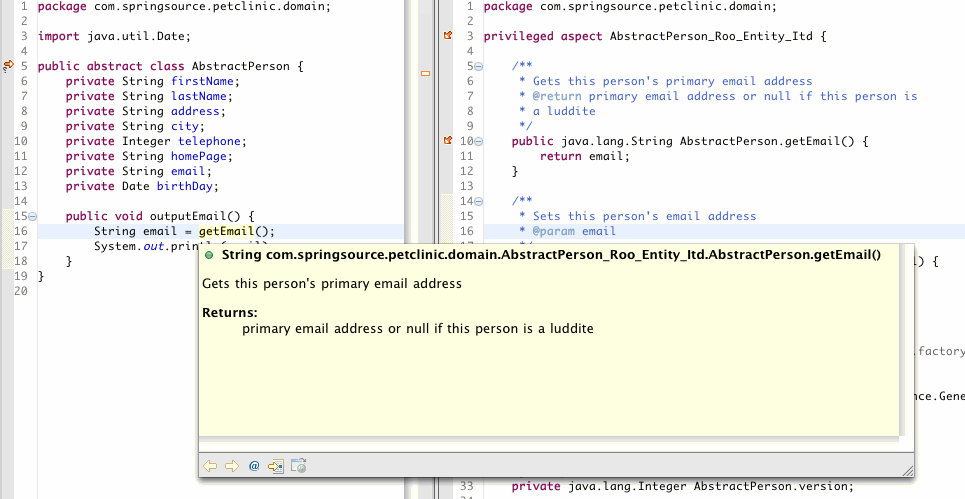
Task: Click AspectJ marker beside AbstractPerson class line
Action: point(7,66)
